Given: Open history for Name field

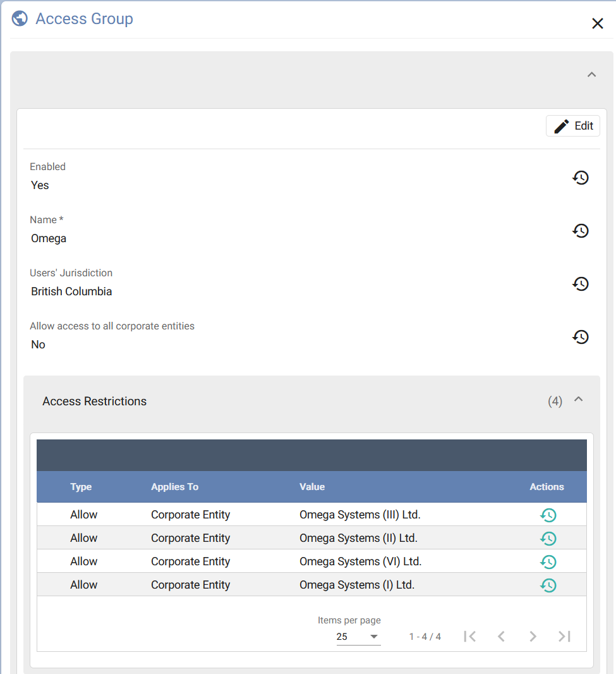Looking at the screenshot, I should [581, 231].
